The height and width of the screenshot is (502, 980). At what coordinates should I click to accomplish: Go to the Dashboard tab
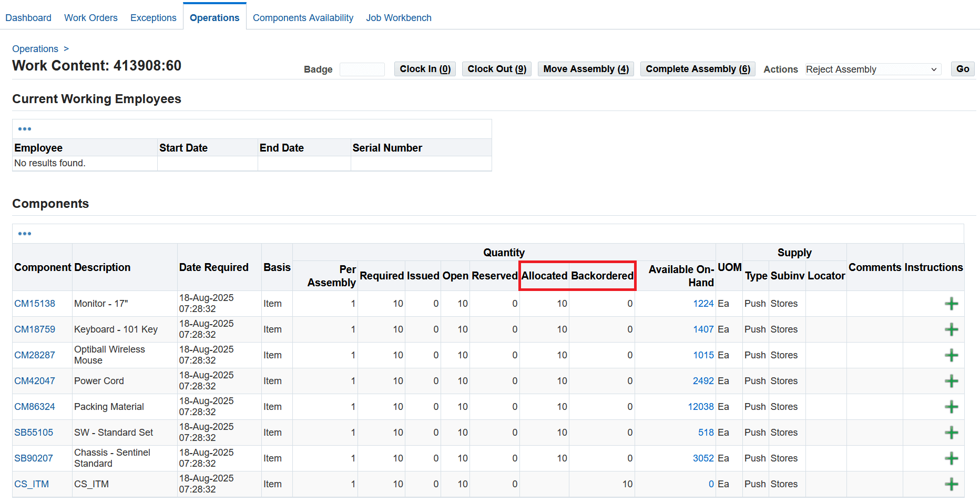coord(28,17)
